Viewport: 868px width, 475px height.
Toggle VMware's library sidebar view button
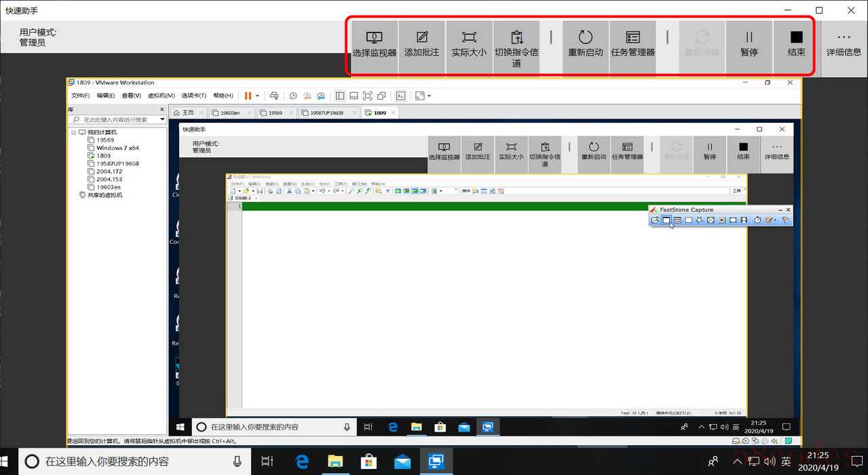point(340,96)
